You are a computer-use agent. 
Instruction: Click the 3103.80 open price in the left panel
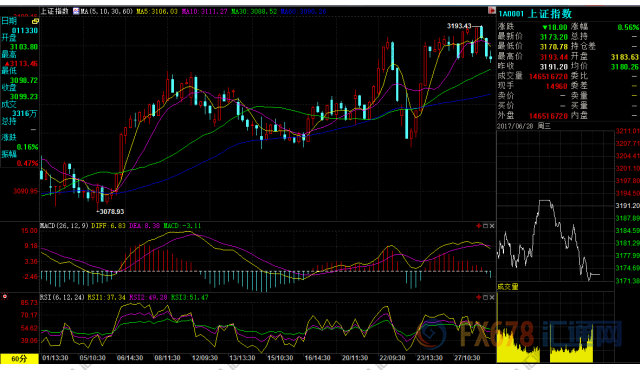pyautogui.click(x=24, y=47)
